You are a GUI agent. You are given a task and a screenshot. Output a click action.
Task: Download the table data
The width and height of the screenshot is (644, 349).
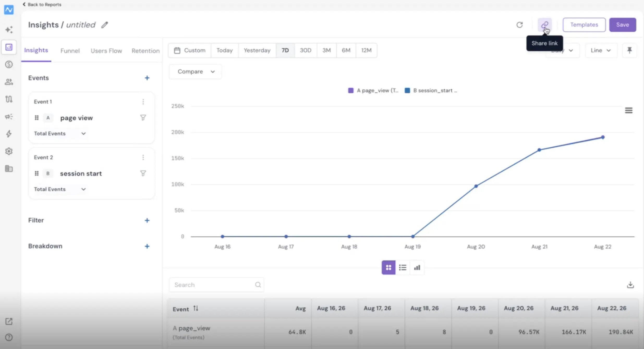click(x=630, y=285)
